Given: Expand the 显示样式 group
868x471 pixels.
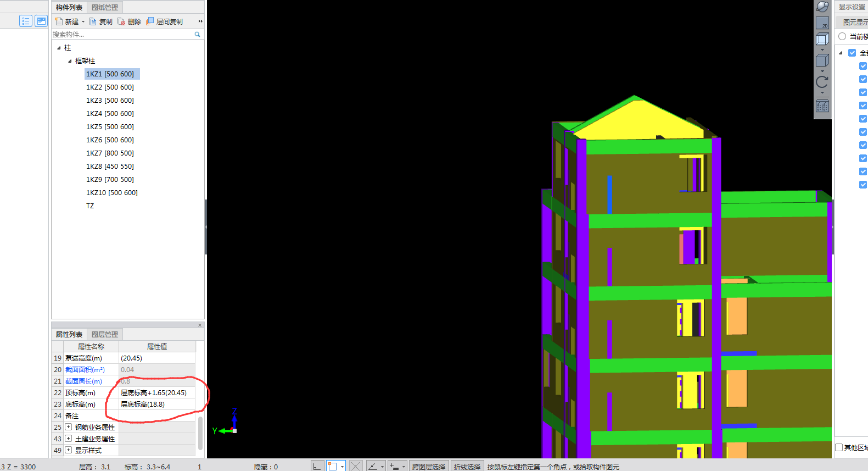Looking at the screenshot, I should (x=69, y=450).
